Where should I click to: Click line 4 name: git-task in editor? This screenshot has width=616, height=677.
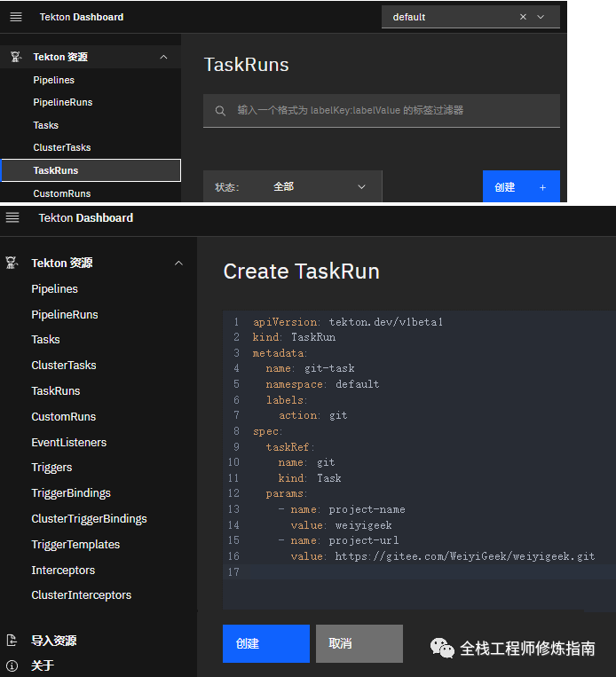pyautogui.click(x=310, y=368)
